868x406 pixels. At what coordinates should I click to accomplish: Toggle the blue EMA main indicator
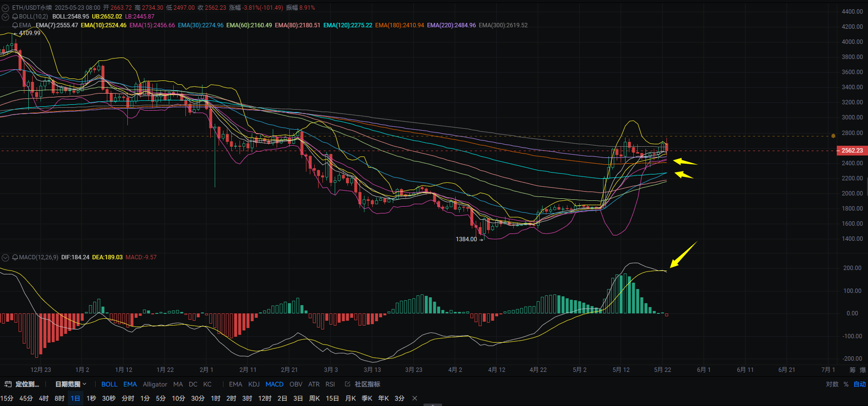(x=130, y=384)
